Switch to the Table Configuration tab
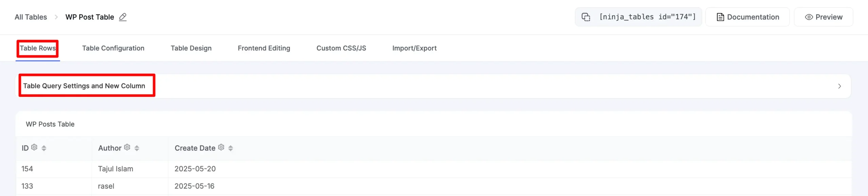 coord(113,48)
